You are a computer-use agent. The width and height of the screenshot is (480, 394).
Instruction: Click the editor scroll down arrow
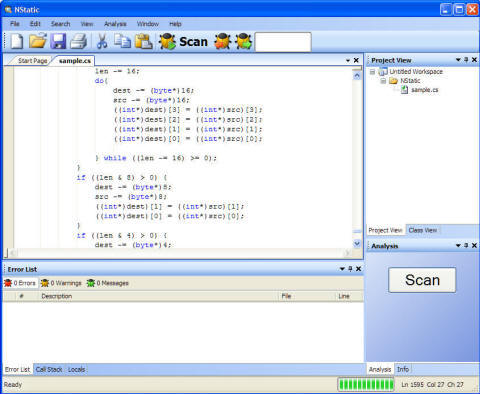tap(357, 244)
